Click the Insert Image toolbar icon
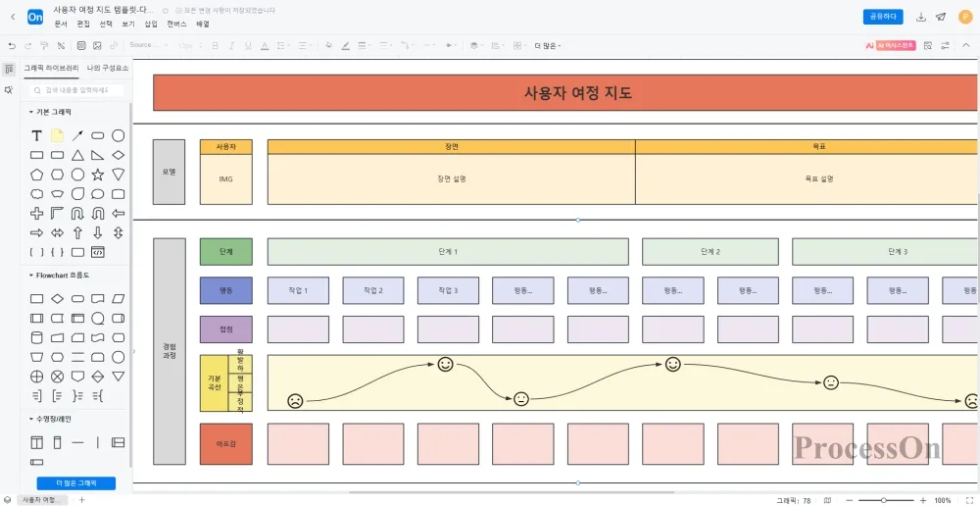Screen dimensions: 980x506 click(x=97, y=45)
